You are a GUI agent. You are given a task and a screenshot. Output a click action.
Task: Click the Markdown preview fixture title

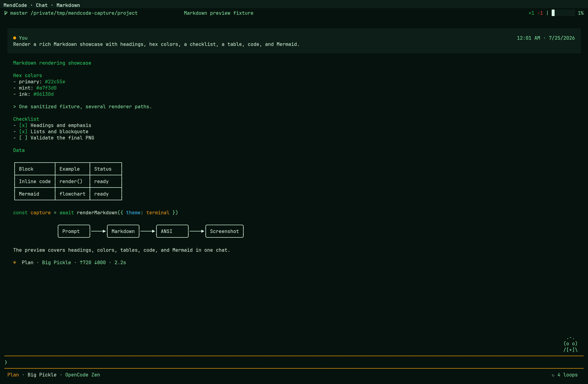click(219, 13)
